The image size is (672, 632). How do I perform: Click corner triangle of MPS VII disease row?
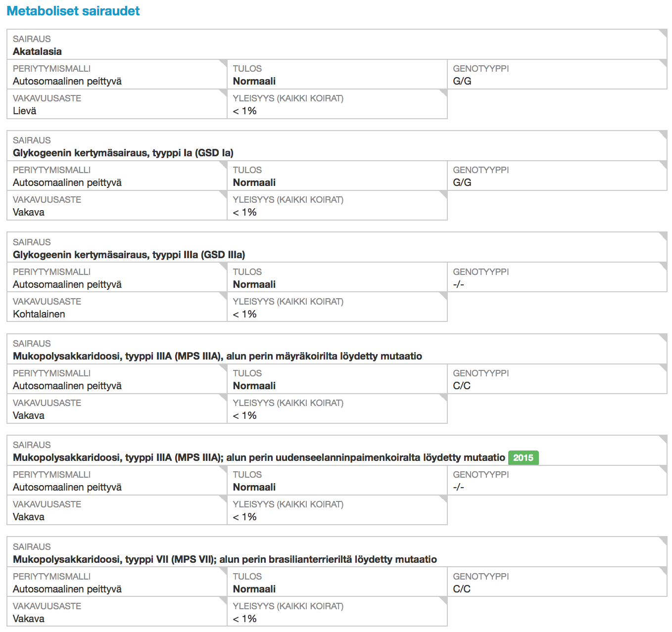(x=664, y=541)
